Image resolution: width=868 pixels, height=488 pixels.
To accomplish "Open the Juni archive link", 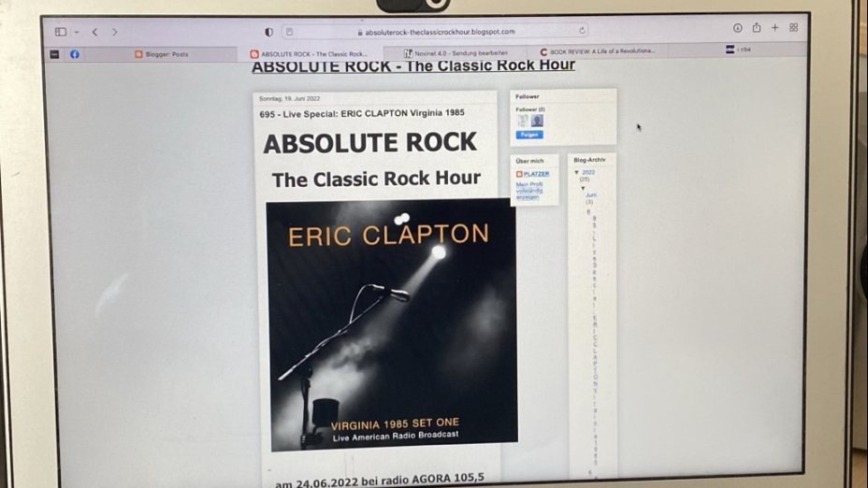I will point(591,195).
